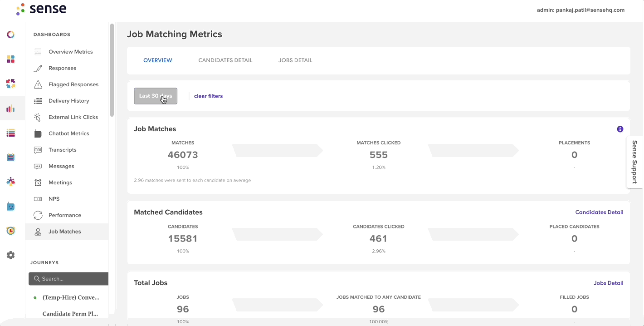The width and height of the screenshot is (644, 326).
Task: Click the External Link Clicks cursor icon
Action: (38, 117)
